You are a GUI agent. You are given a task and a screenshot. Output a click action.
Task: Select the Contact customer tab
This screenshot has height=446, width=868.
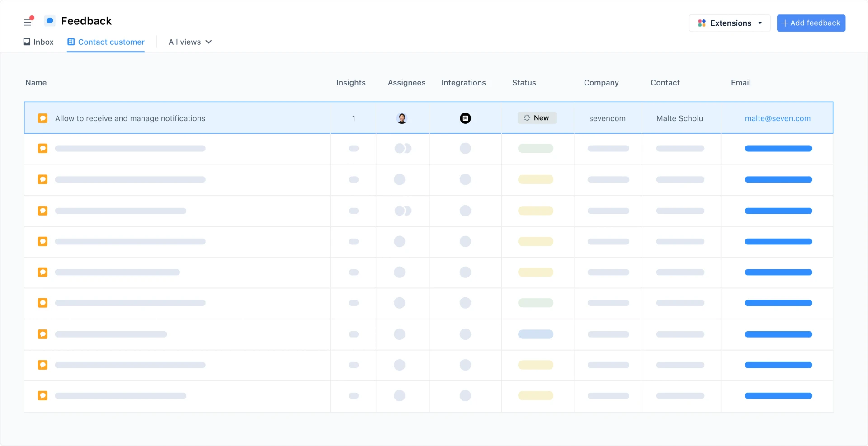(106, 42)
